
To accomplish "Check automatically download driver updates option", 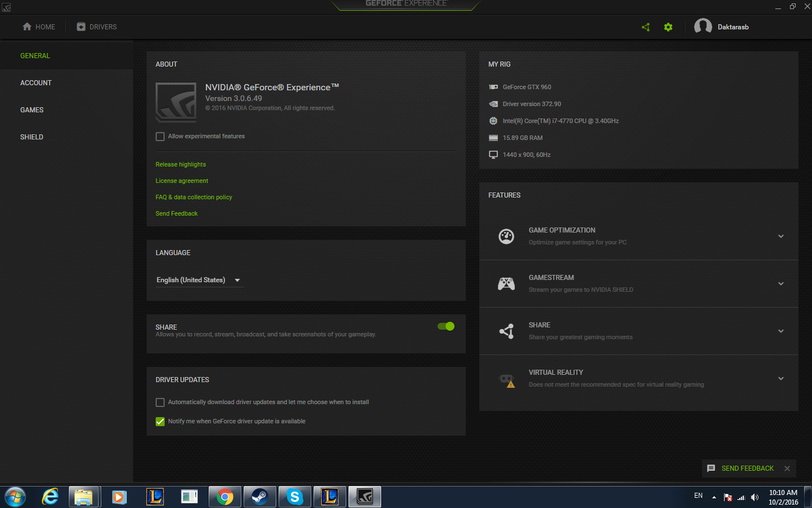I will 160,402.
